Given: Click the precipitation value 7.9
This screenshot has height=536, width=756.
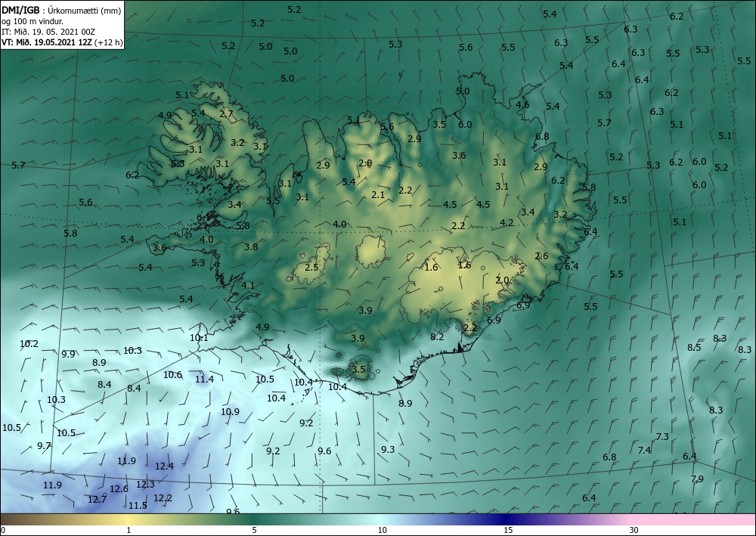Looking at the screenshot, I should tap(697, 479).
